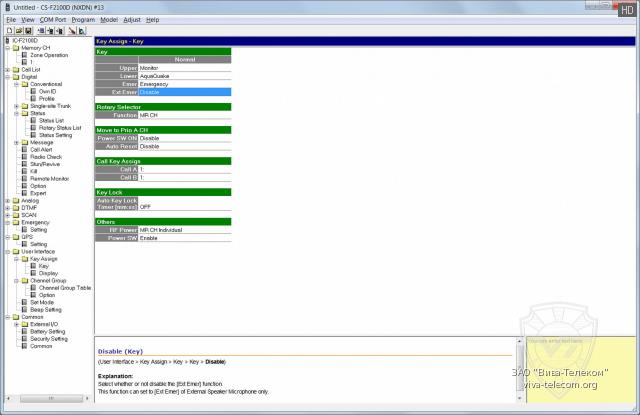The height and width of the screenshot is (415, 640).
Task: Click the GPS folder icon
Action: click(16, 237)
